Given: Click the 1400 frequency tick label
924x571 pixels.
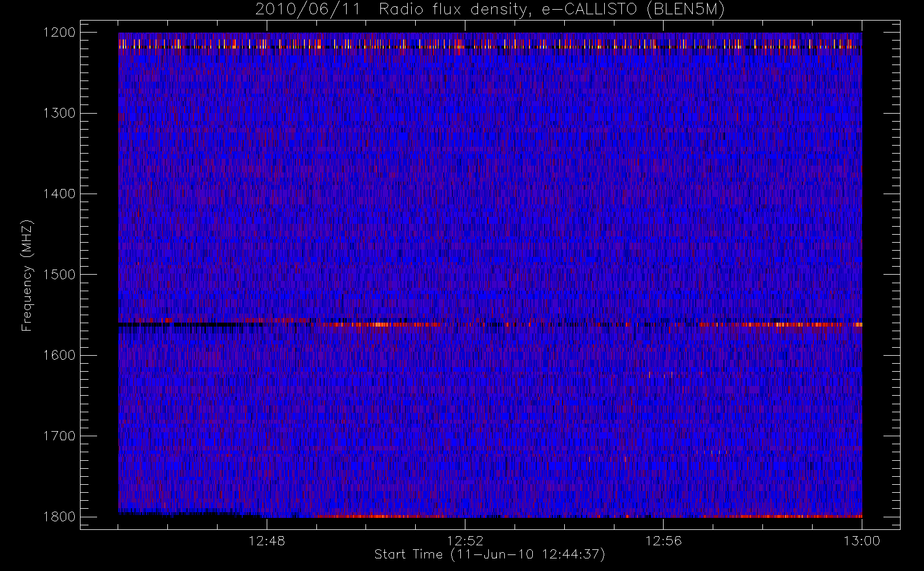Looking at the screenshot, I should 59,194.
